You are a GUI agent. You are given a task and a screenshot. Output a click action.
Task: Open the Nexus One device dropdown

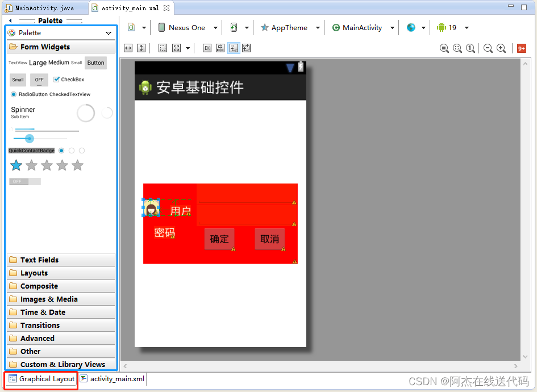[x=215, y=28]
